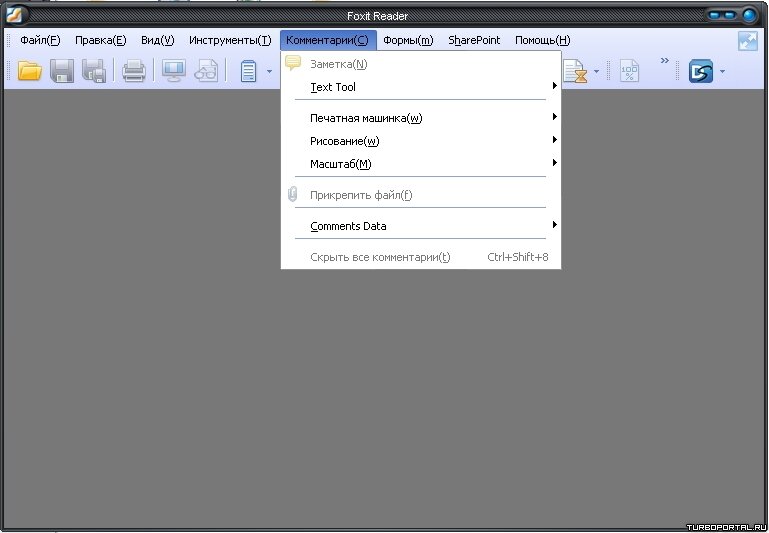Expand the Рисование submenu arrow

[x=554, y=140]
